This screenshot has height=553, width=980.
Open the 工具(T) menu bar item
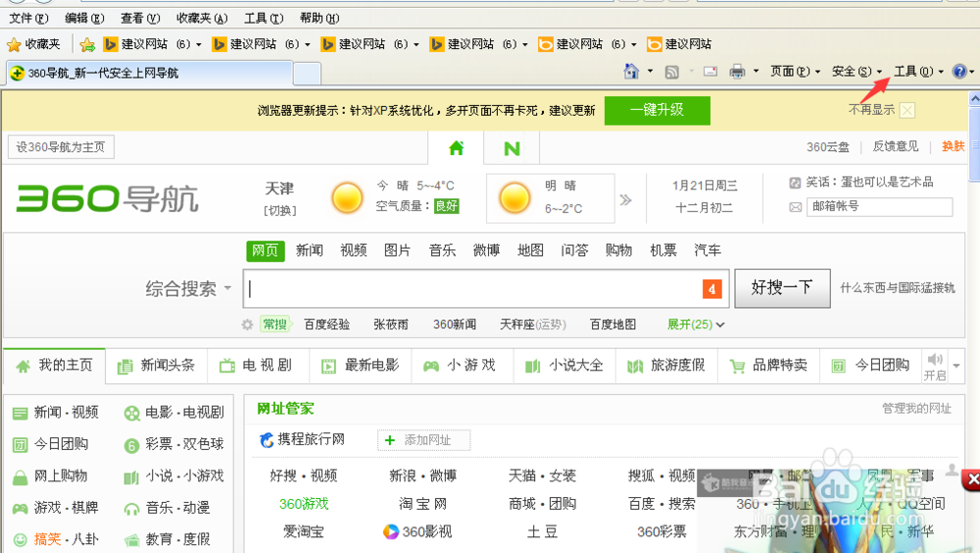(x=264, y=19)
